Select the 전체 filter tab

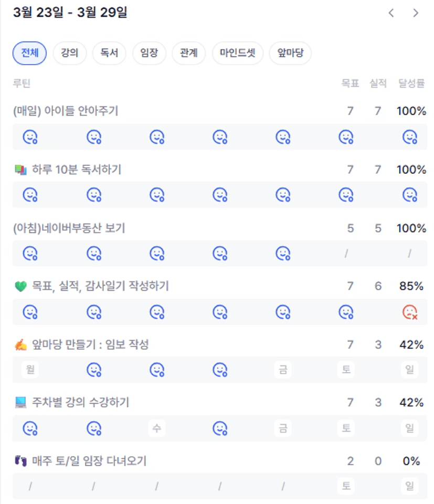[29, 53]
